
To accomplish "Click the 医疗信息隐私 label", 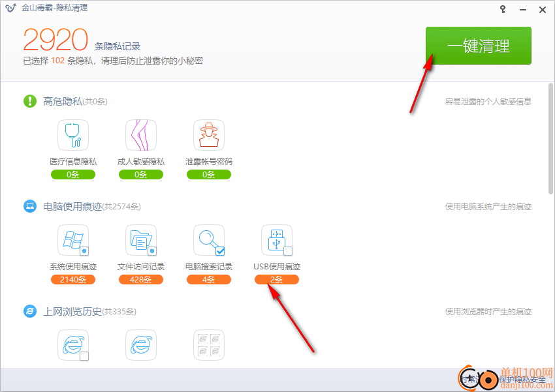I will pos(73,162).
